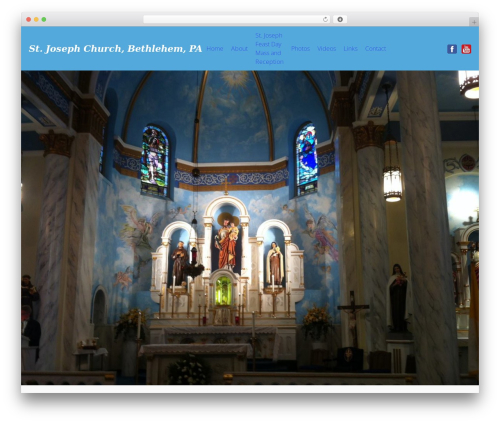
Task: Open the Links menu item
Action: (x=350, y=49)
